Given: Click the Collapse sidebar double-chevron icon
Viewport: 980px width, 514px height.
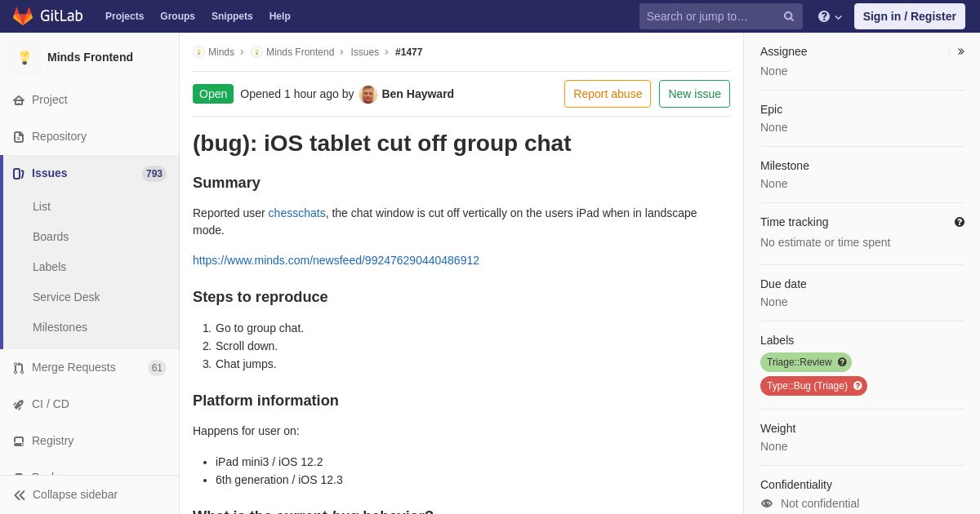Looking at the screenshot, I should click(x=20, y=495).
